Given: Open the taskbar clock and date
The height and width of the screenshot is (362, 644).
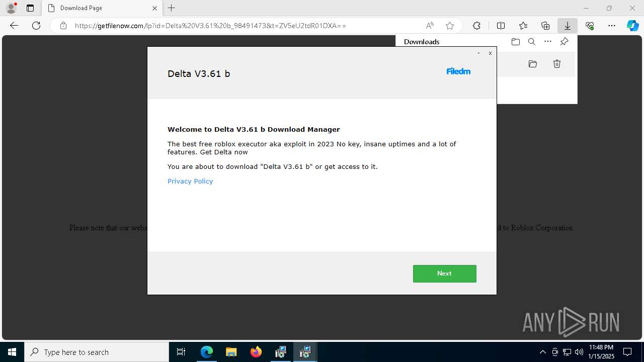Looking at the screenshot, I should [601, 352].
